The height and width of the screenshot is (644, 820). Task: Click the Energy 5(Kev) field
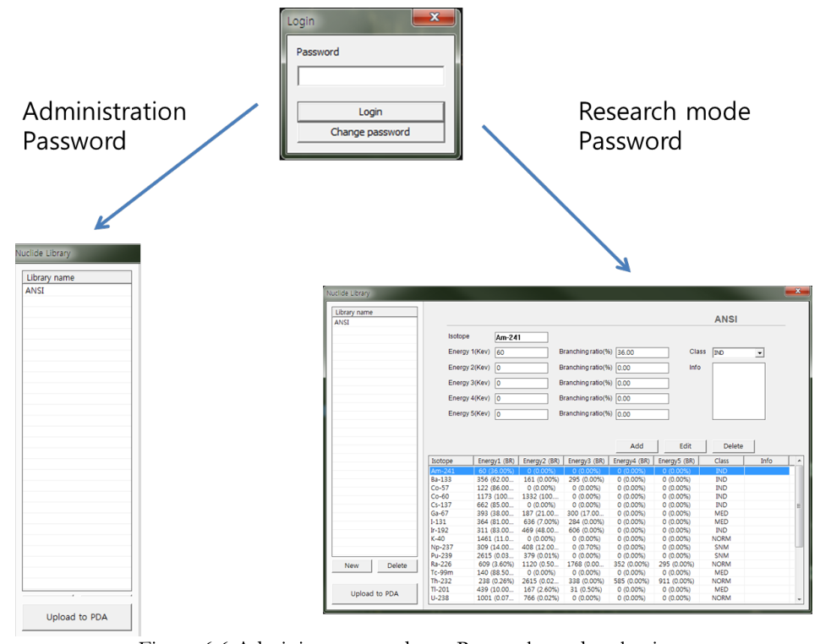coord(522,414)
